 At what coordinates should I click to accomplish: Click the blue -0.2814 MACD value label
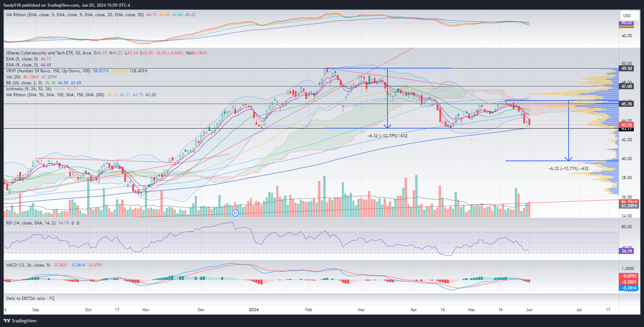click(x=629, y=288)
